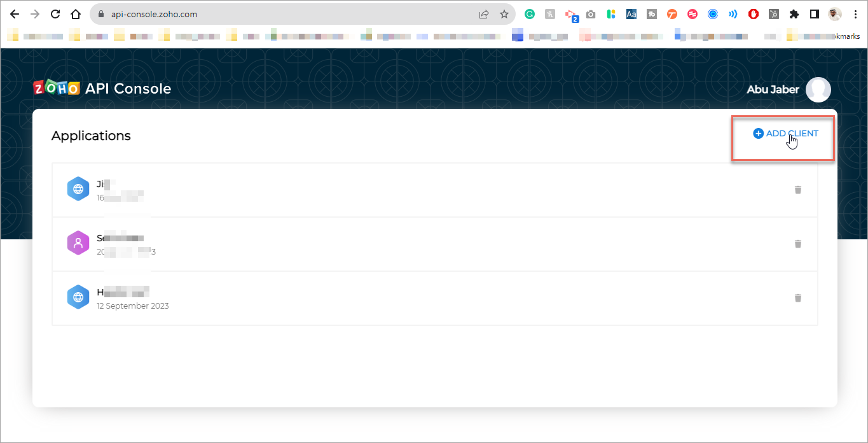Viewport: 868px width, 443px height.
Task: Open the purple person application icon
Action: tap(78, 243)
